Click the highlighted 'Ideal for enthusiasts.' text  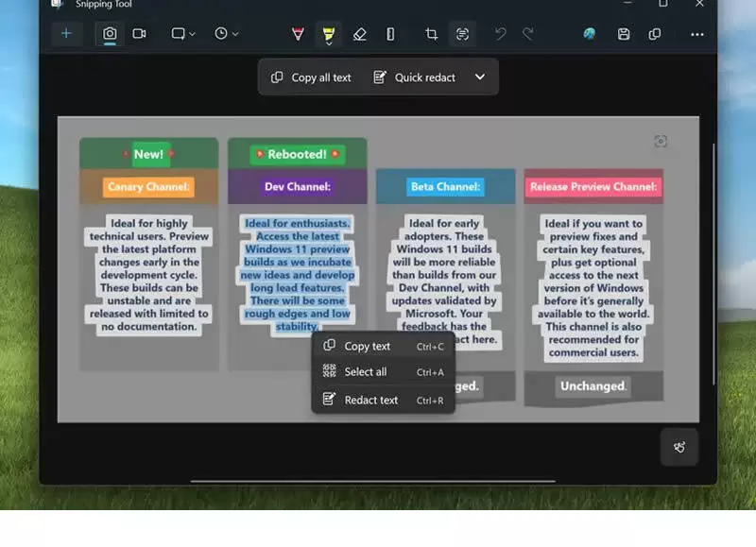298,223
